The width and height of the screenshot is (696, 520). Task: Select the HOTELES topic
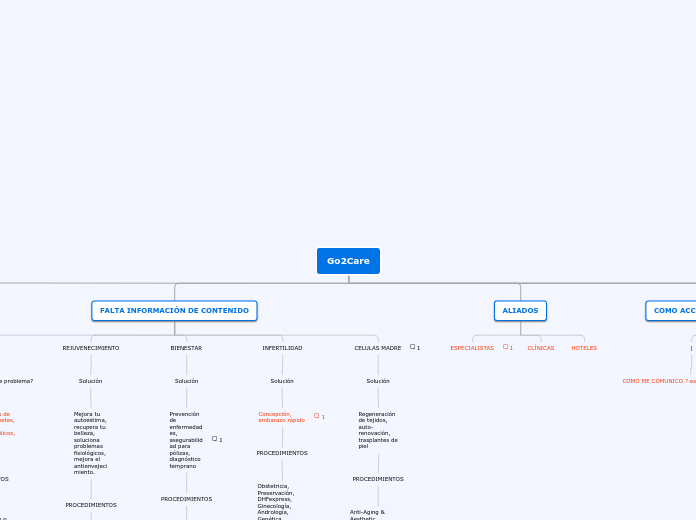tap(584, 348)
